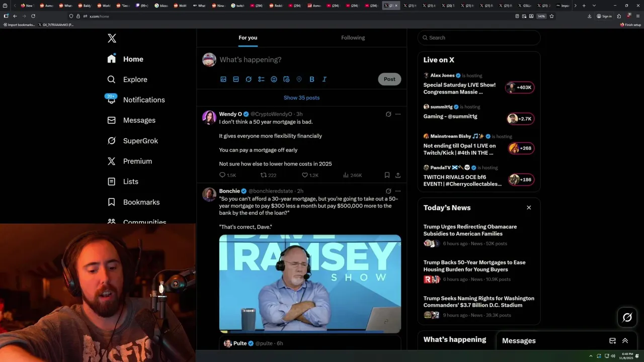Viewport: 644px width, 362px height.
Task: Click the X logo in sidebar
Action: pos(112,38)
